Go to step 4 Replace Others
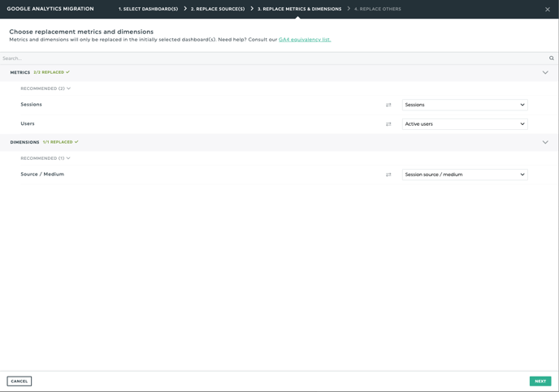Viewport: 559px width, 392px height. click(x=378, y=9)
